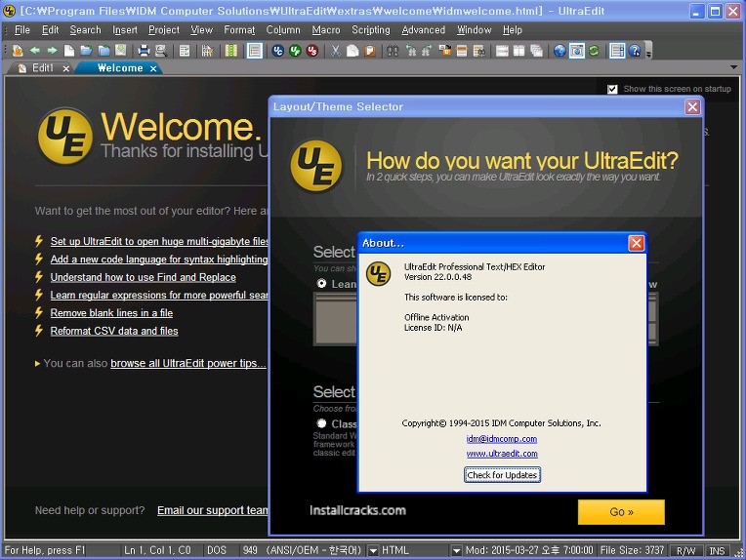Open Remove blank lines in a file link
746x560 pixels.
click(x=112, y=313)
